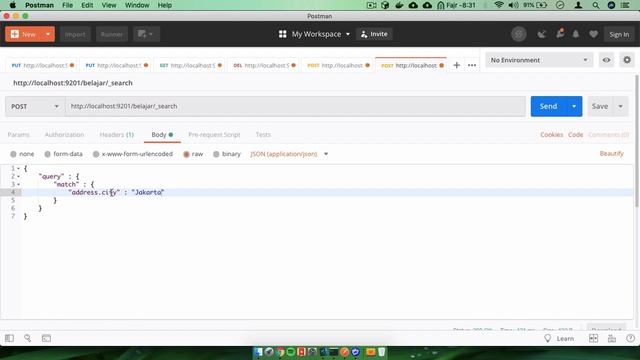Open the No Environment selector
The width and height of the screenshot is (640, 360).
(x=539, y=60)
